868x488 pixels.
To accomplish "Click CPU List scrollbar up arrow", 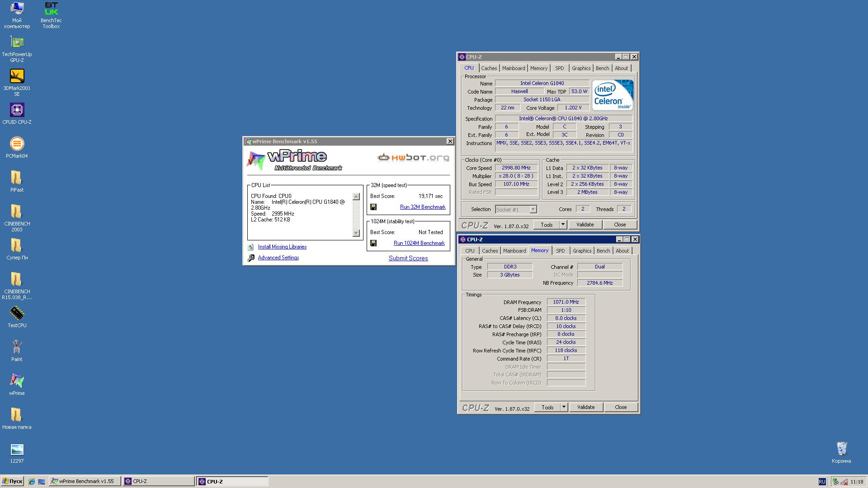I will [x=356, y=197].
